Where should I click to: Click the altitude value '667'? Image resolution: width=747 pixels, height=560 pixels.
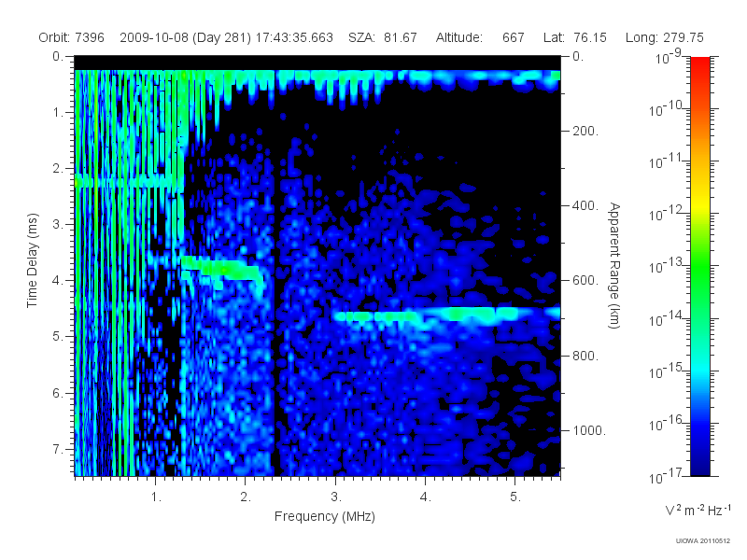(513, 37)
